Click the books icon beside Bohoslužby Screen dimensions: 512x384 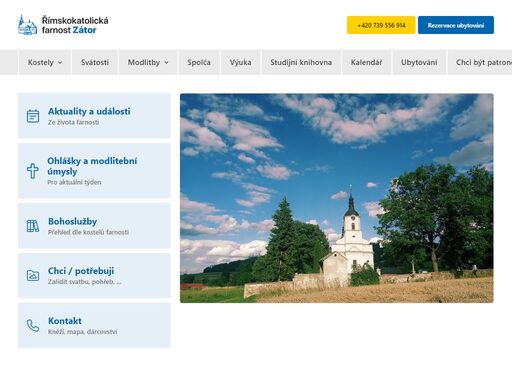33,226
